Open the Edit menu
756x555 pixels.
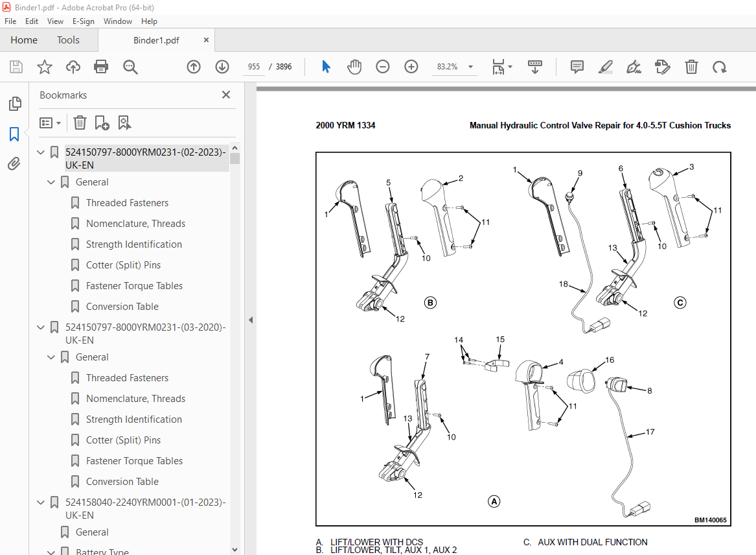tap(31, 21)
